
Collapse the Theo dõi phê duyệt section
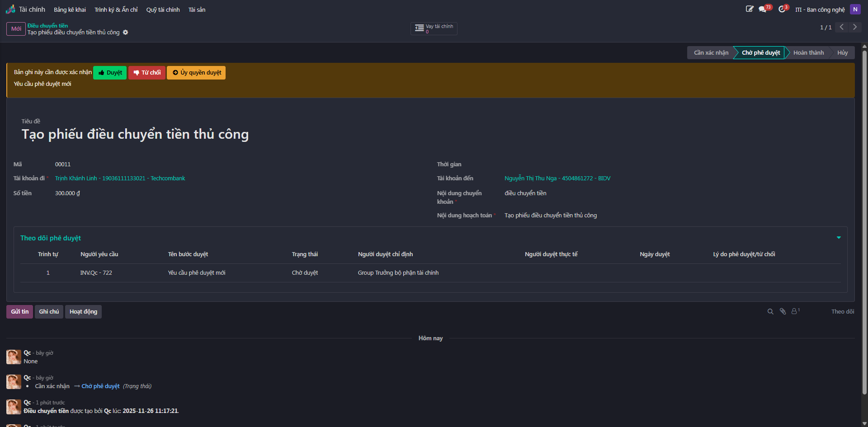click(839, 238)
